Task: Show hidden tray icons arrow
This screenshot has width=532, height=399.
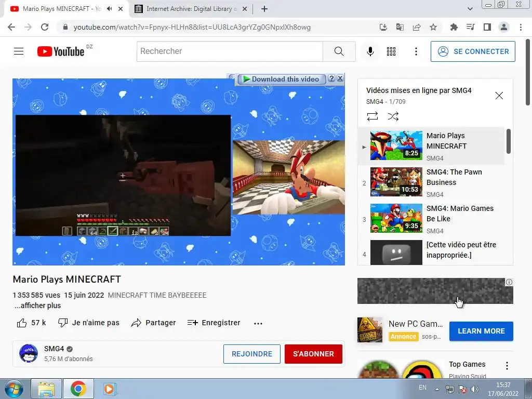Action: [x=437, y=389]
